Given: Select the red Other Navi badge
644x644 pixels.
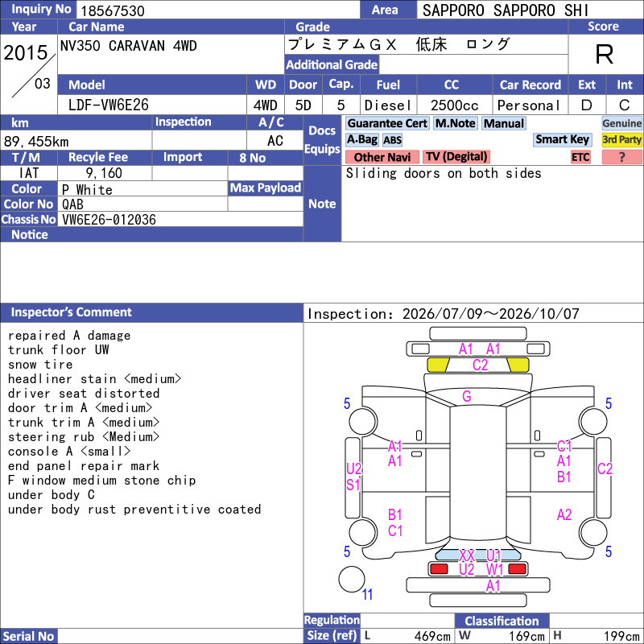Looking at the screenshot, I should [382, 157].
